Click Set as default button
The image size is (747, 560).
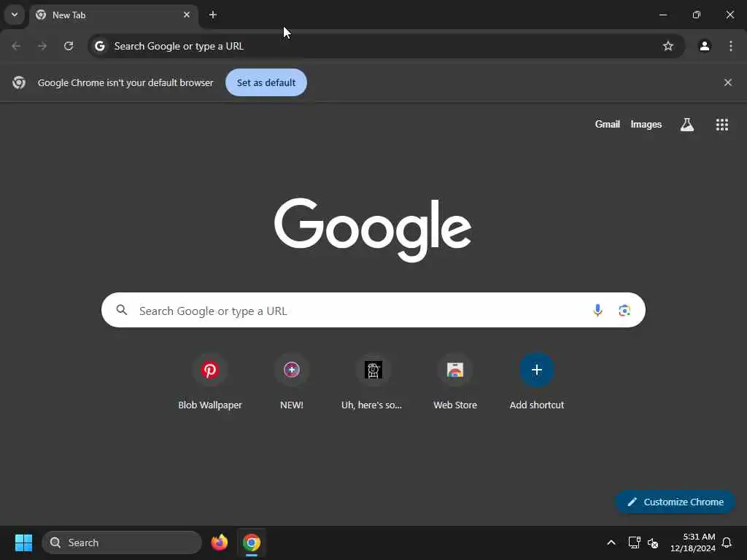pyautogui.click(x=266, y=82)
